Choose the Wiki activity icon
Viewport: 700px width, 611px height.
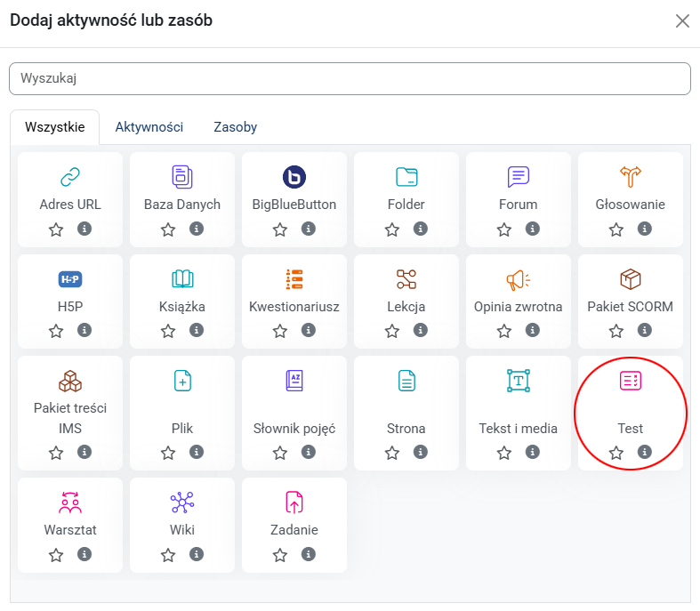click(x=182, y=502)
